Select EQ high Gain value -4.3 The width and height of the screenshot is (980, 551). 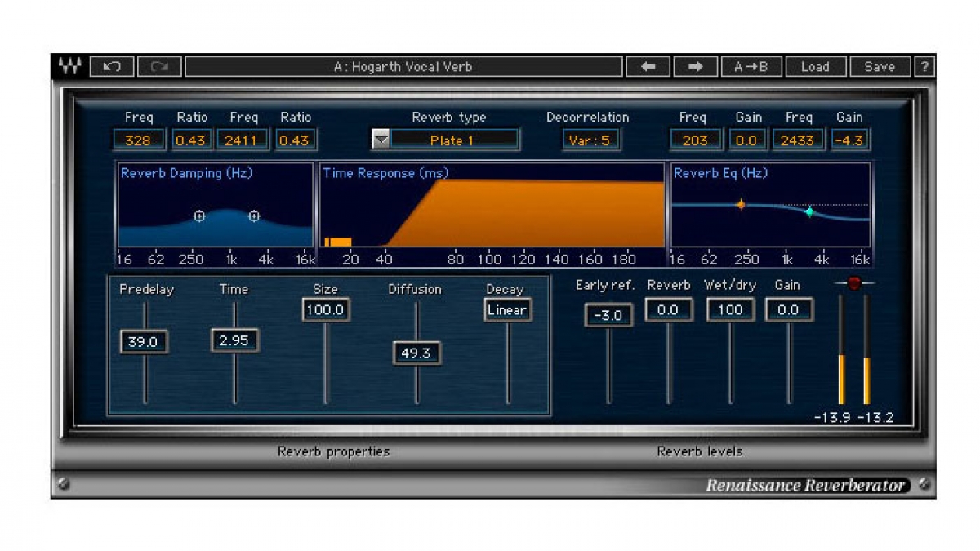(850, 140)
